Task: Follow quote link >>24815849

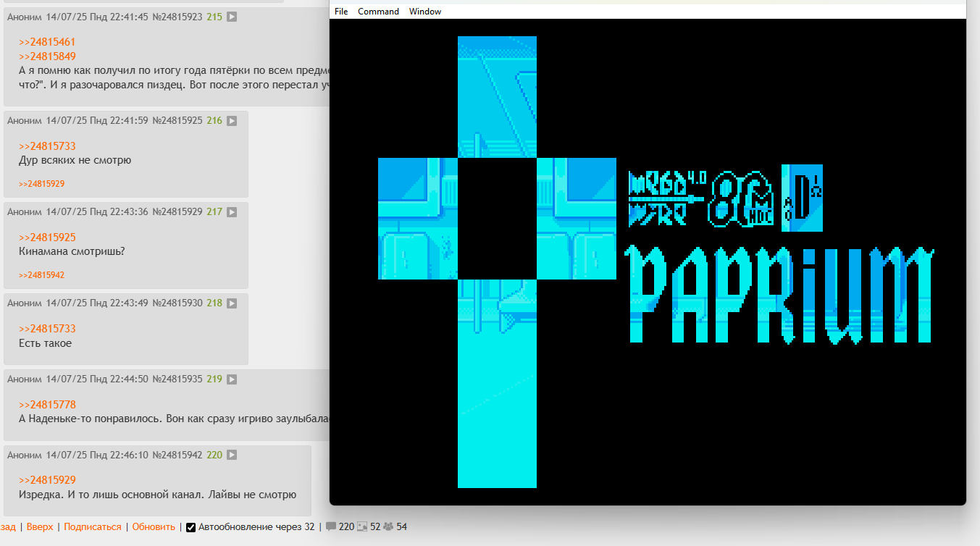Action: 47,56
